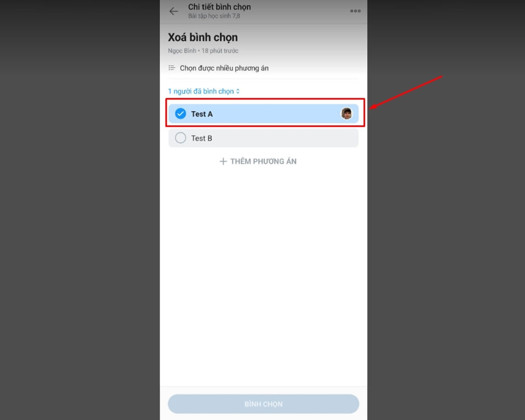Select the Test B radio circle
Image resolution: width=525 pixels, height=420 pixels.
click(x=180, y=138)
